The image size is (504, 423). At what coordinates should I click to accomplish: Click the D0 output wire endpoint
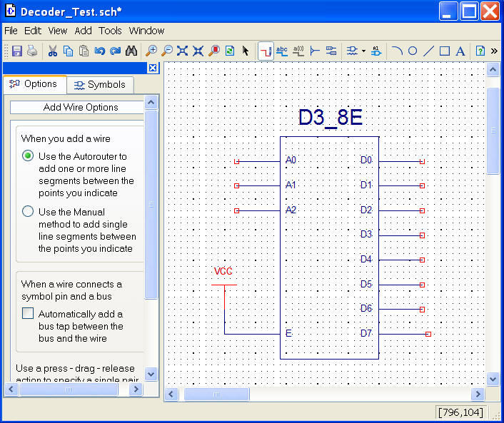[x=422, y=161]
